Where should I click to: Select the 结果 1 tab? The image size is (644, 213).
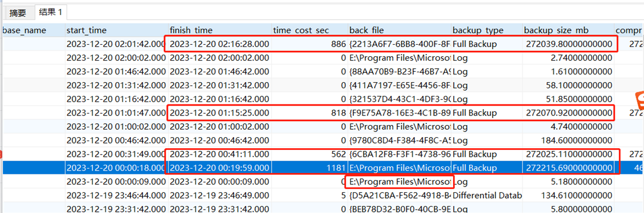tap(50, 12)
